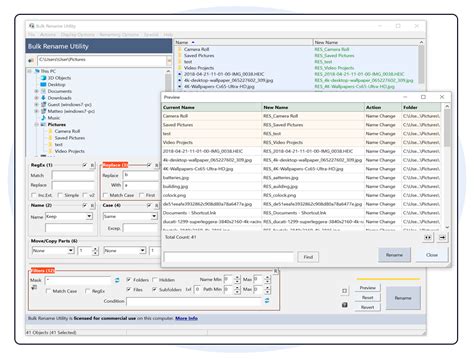Click the dark square icon left of the Revert button
The image size is (474, 360).
(x=345, y=305)
